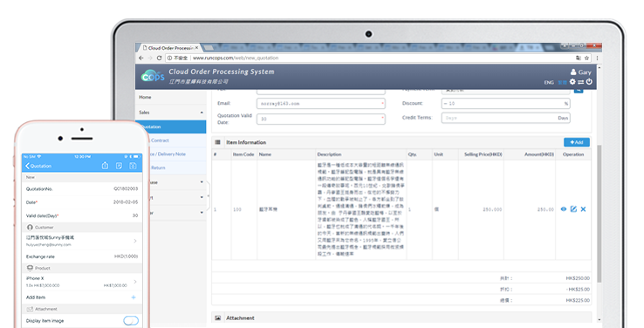
Task: Switch language to ENG
Action: 549,83
